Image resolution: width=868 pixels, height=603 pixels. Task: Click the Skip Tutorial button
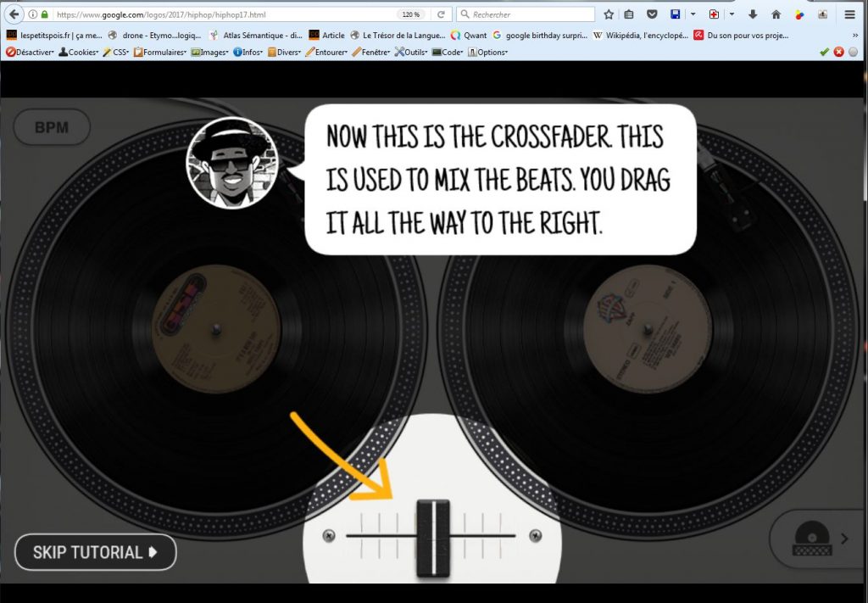click(95, 552)
